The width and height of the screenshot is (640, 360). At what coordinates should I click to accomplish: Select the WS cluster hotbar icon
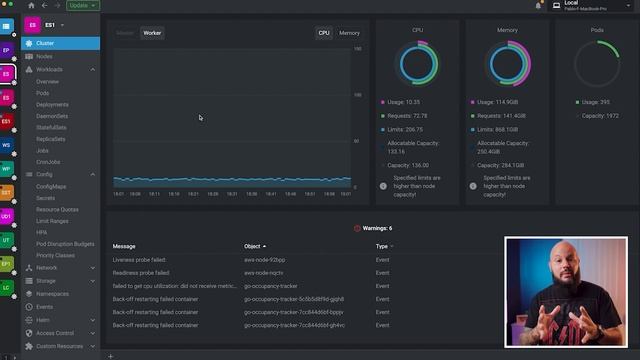6,145
